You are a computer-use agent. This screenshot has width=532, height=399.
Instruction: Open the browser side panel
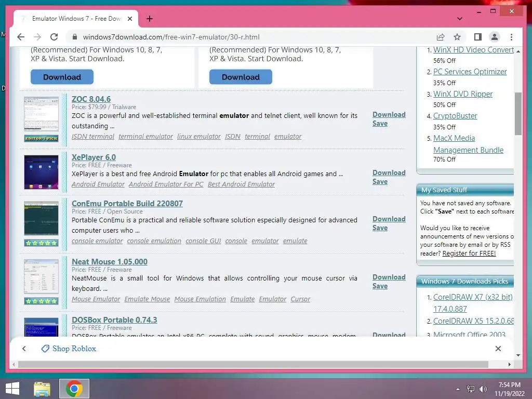(x=478, y=37)
